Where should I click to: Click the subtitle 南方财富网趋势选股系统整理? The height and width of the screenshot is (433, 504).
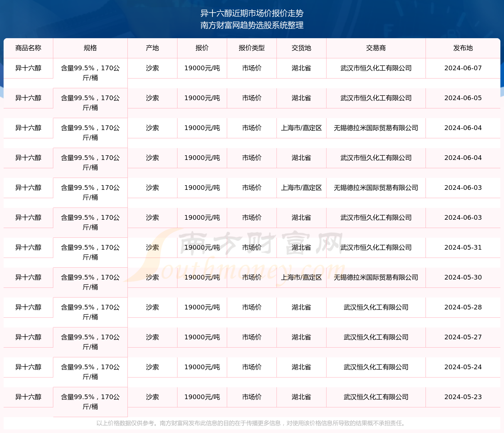[252, 25]
